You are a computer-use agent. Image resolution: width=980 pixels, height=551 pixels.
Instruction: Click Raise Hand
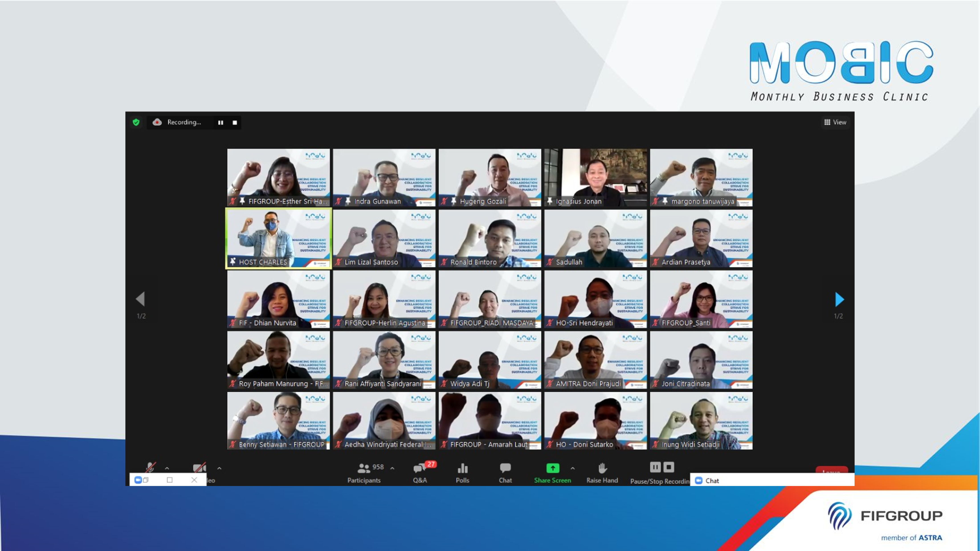pos(602,473)
